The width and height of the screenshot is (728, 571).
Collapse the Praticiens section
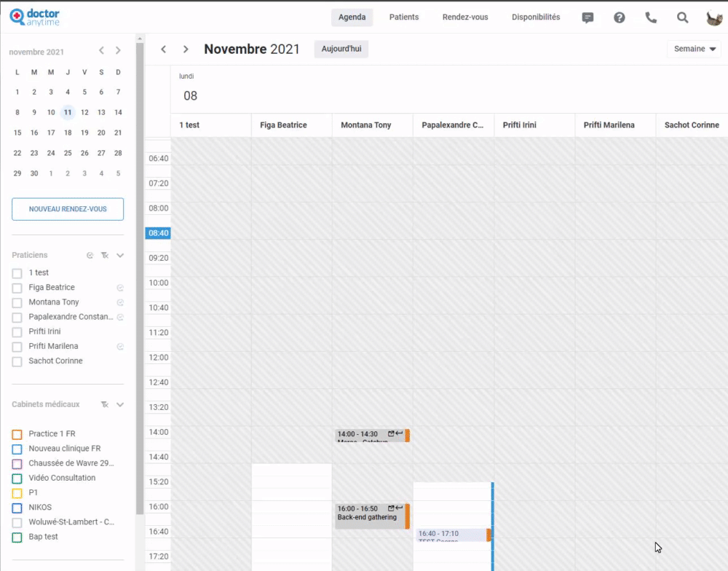click(120, 256)
